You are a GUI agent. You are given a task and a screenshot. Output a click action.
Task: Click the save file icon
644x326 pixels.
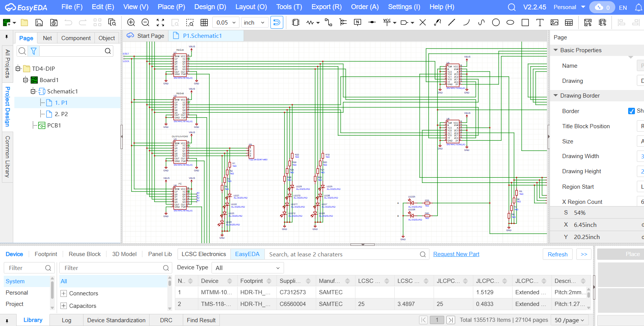[x=39, y=23]
